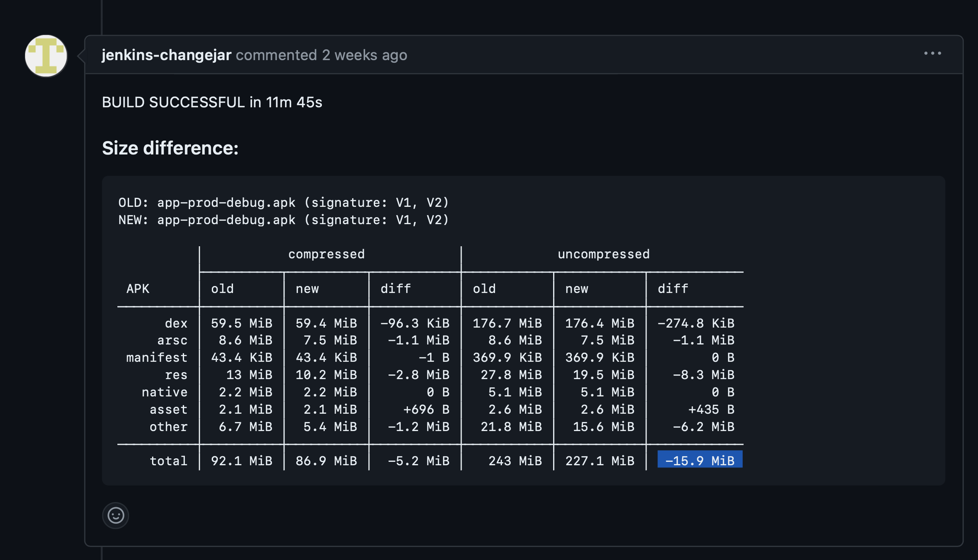Click the 'OLD: app-prod-debug.apk' line
The height and width of the screenshot is (560, 978).
(x=284, y=202)
